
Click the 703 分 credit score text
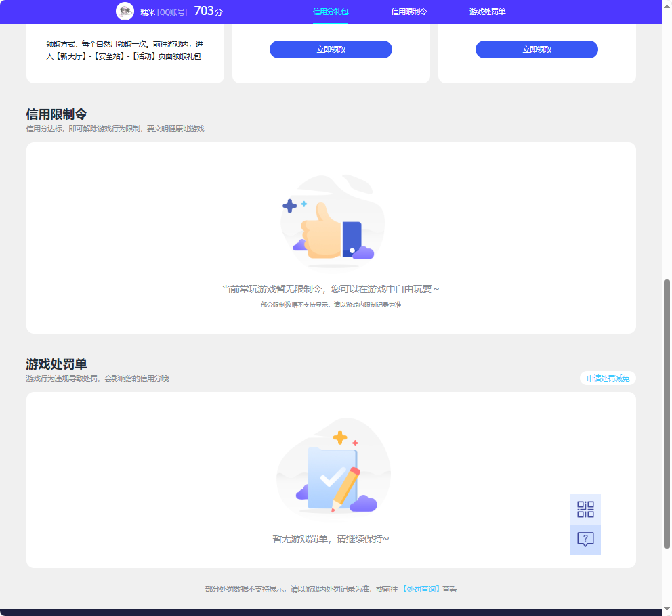click(x=208, y=11)
